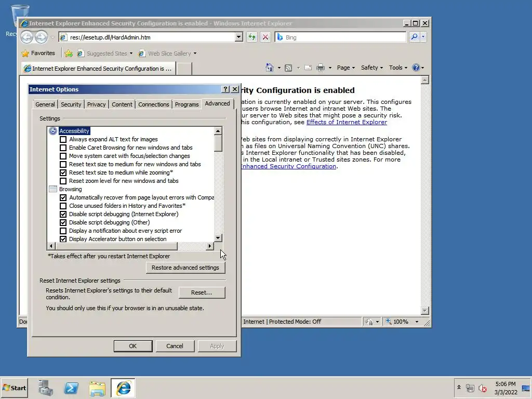This screenshot has width=532, height=399.
Task: Click settings list vertical scroll down arrow
Action: 218,238
